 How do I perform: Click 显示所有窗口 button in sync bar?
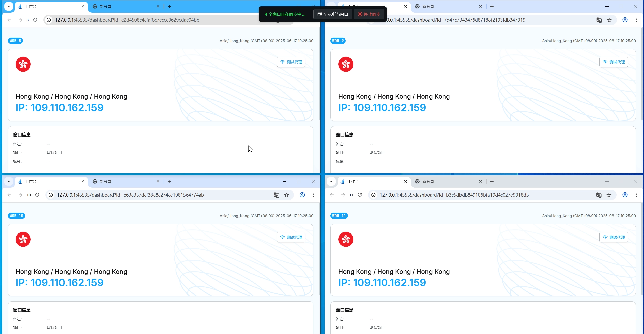(x=333, y=14)
